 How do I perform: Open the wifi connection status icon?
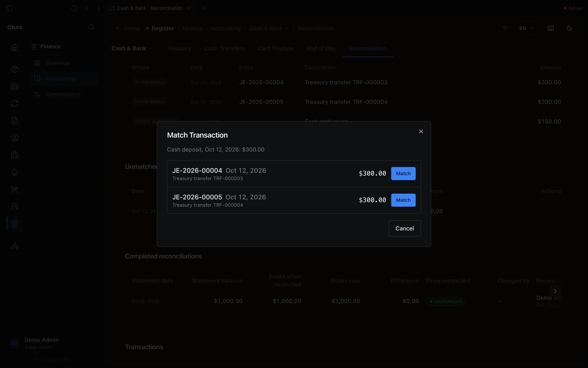tap(505, 28)
